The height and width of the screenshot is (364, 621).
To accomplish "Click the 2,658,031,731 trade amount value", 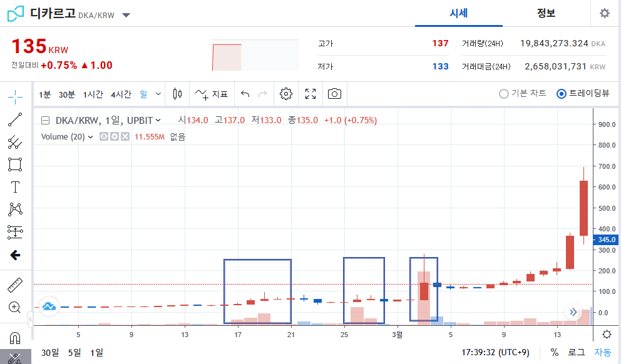I will click(x=555, y=66).
